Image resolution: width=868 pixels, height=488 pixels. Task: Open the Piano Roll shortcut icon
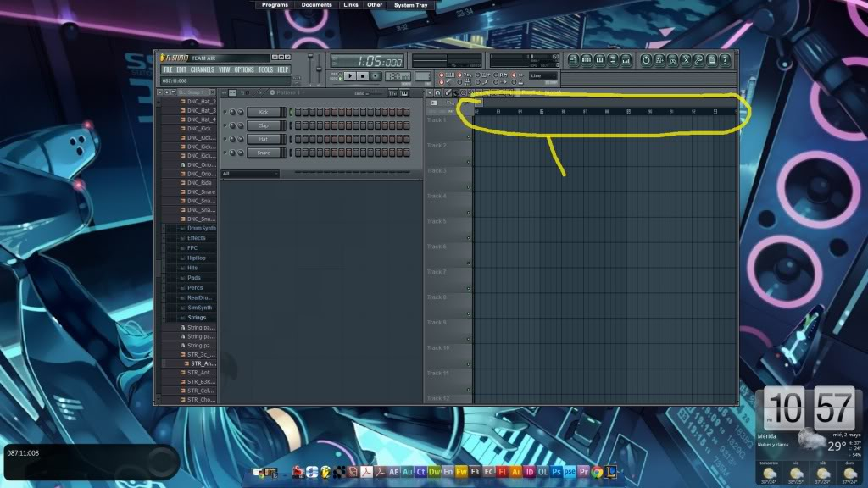(599, 60)
